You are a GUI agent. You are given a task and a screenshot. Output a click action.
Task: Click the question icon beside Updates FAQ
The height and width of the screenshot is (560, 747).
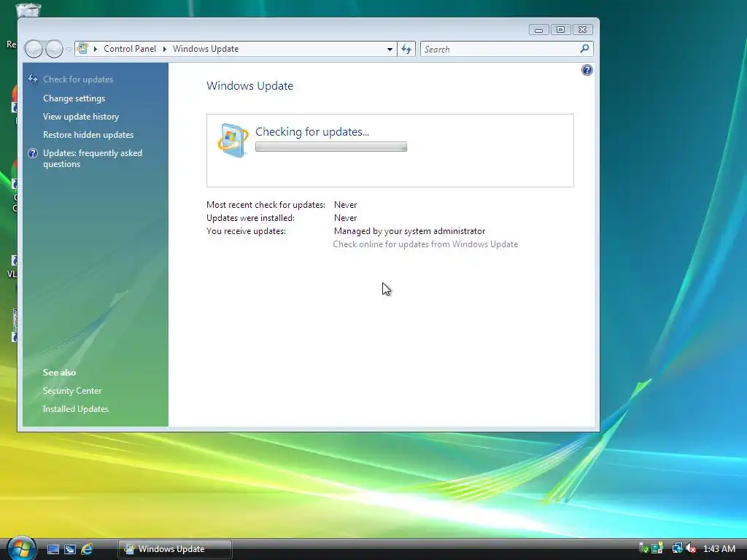pos(33,153)
